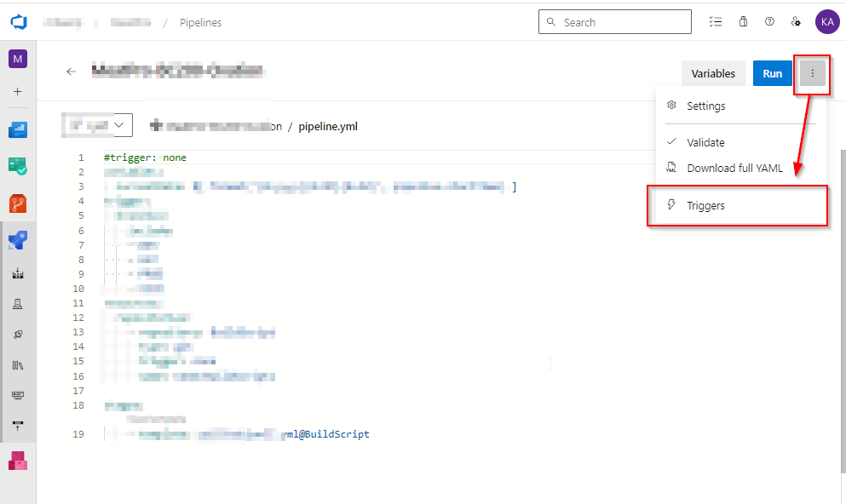
Task: Choose Download full YAML option
Action: point(734,168)
